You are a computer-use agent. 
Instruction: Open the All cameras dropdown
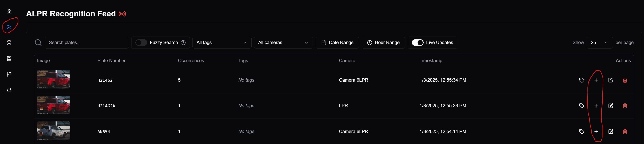pos(283,43)
